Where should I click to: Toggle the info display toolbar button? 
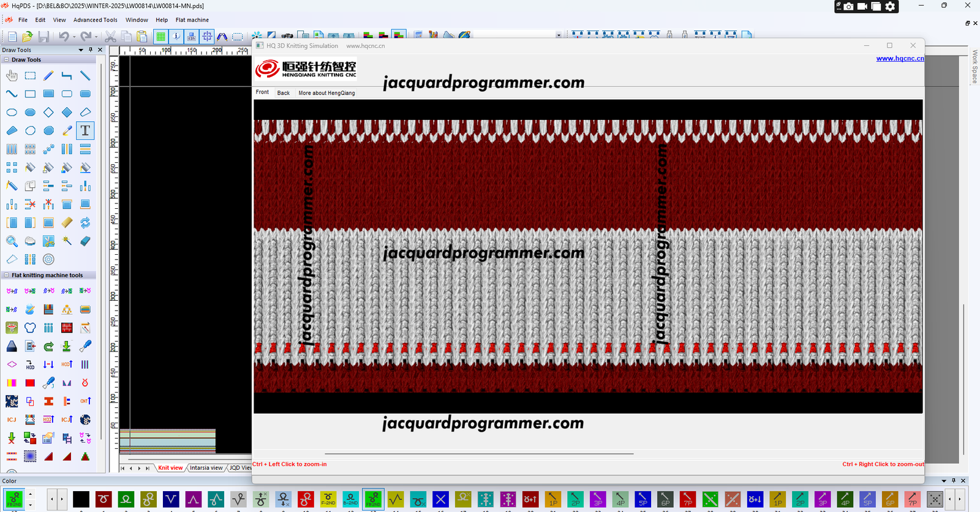click(x=176, y=37)
